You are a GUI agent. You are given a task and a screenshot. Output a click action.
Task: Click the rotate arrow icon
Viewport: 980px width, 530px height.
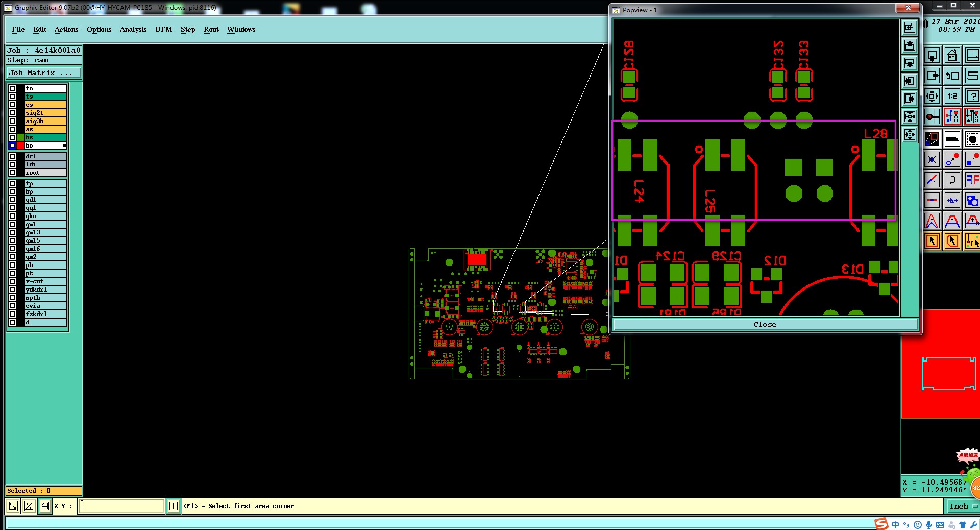[x=952, y=180]
